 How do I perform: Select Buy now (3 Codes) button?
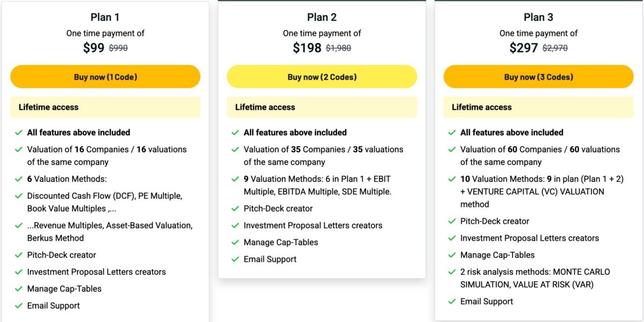pyautogui.click(x=538, y=77)
